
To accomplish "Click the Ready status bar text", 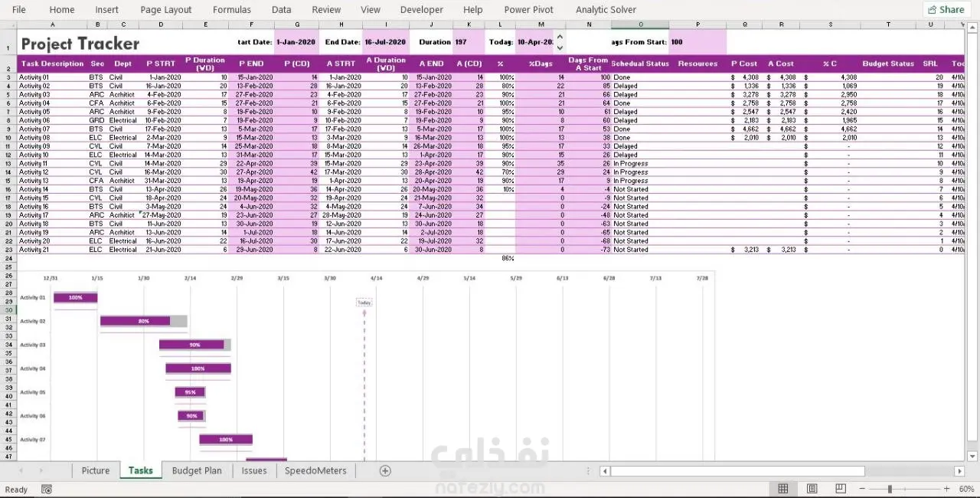I will click(x=16, y=489).
